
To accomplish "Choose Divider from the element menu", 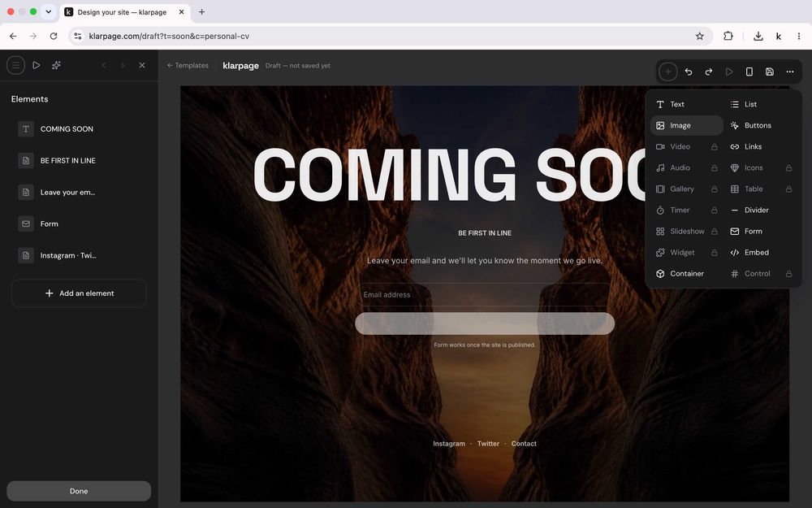I will [761, 210].
